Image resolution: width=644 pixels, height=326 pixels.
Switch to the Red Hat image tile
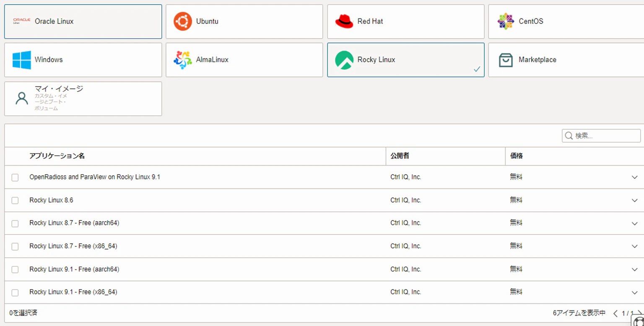coord(406,21)
